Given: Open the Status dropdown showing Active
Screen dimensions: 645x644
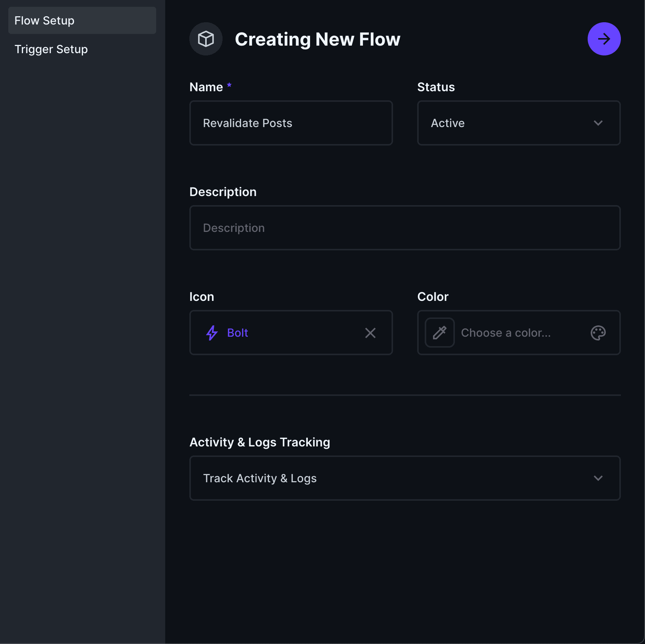Looking at the screenshot, I should coord(518,123).
